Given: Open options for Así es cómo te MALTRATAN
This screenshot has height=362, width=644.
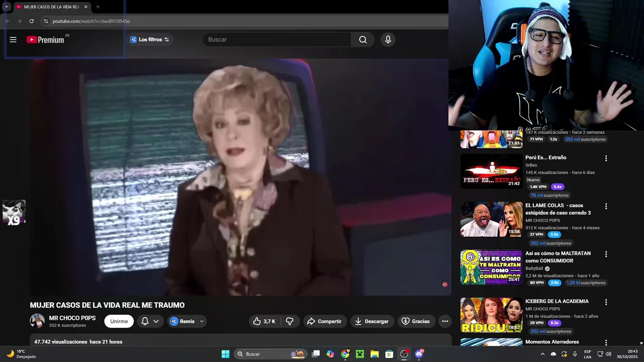Looking at the screenshot, I should pyautogui.click(x=606, y=254).
